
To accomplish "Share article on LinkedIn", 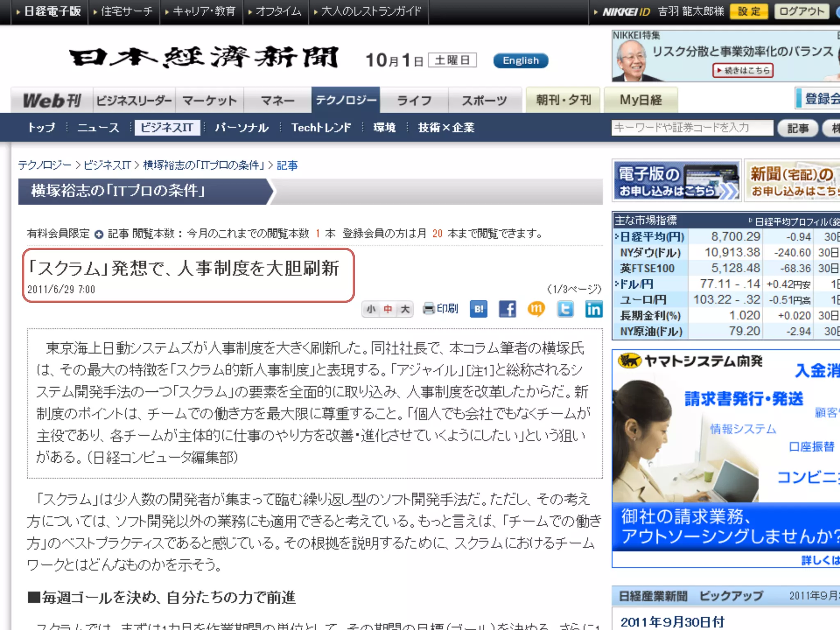I will click(x=593, y=309).
